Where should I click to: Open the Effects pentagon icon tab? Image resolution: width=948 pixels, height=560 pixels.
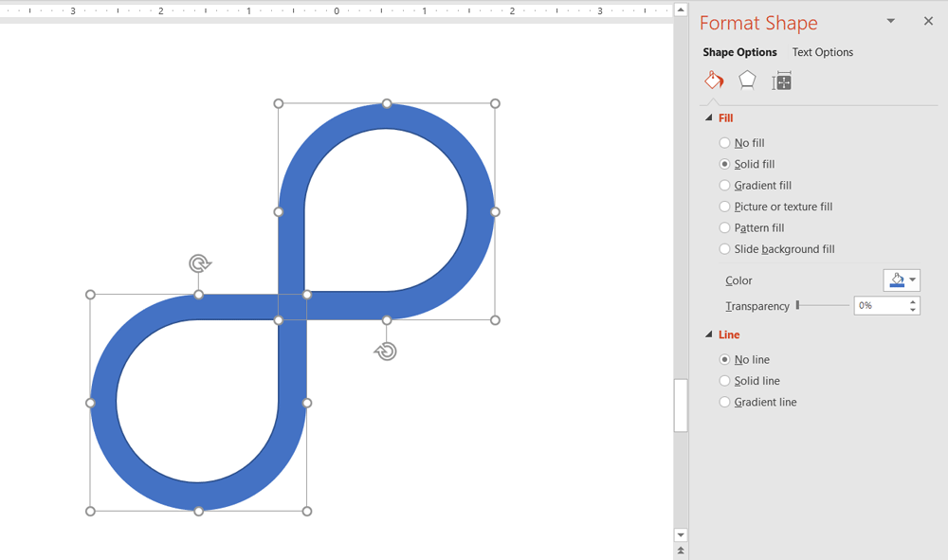click(x=748, y=81)
